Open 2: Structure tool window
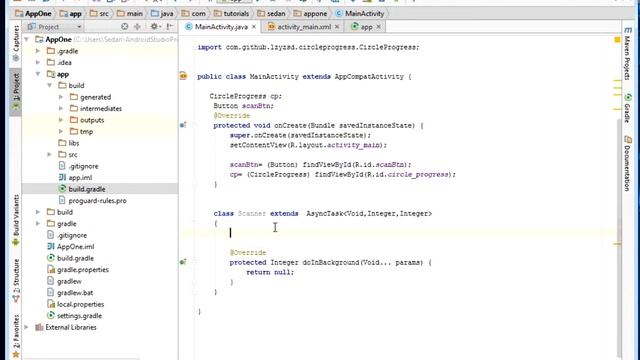Image resolution: width=640 pixels, height=360 pixels. point(16,281)
